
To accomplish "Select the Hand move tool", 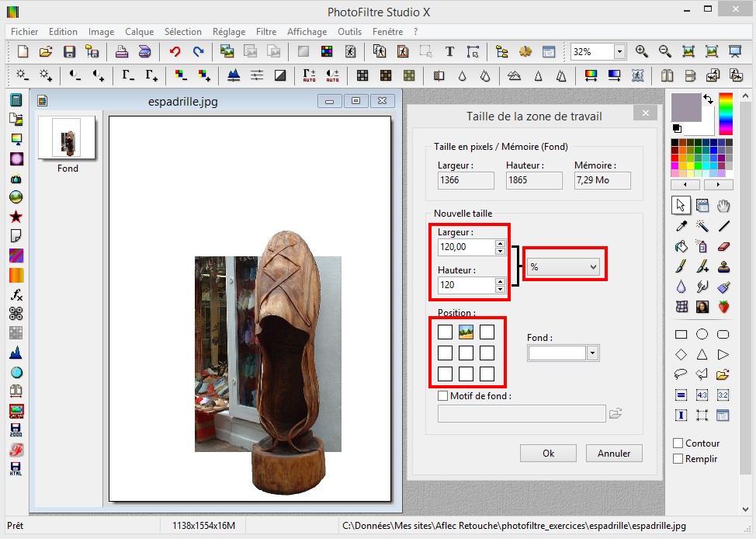I will pyautogui.click(x=723, y=206).
